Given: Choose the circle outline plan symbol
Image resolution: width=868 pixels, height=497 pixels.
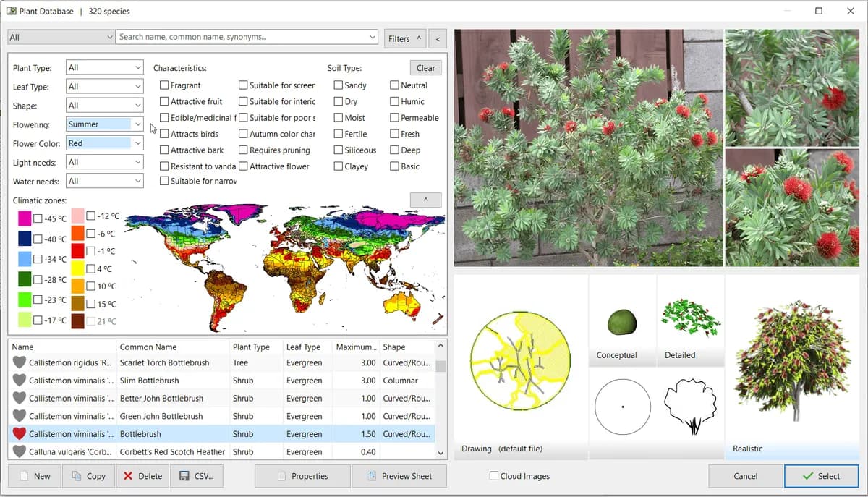Looking at the screenshot, I should (x=623, y=407).
